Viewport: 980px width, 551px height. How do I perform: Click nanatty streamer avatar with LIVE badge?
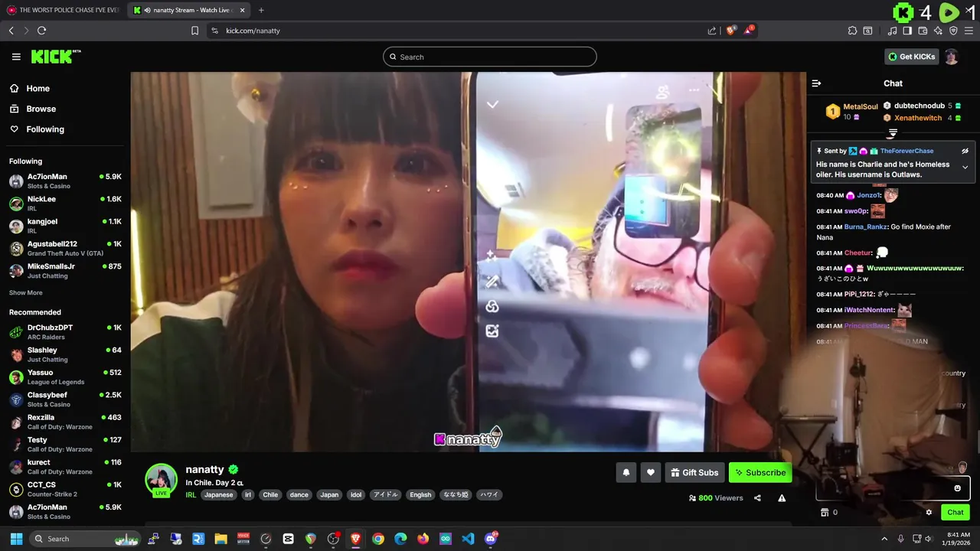pyautogui.click(x=161, y=480)
